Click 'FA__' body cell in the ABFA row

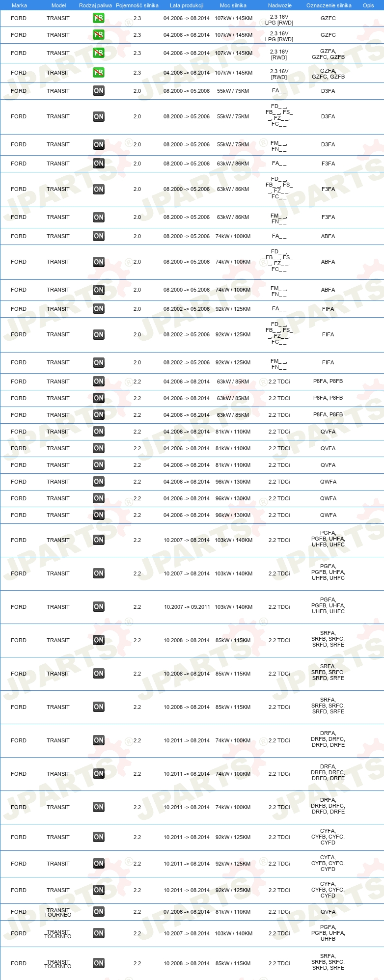click(x=279, y=236)
